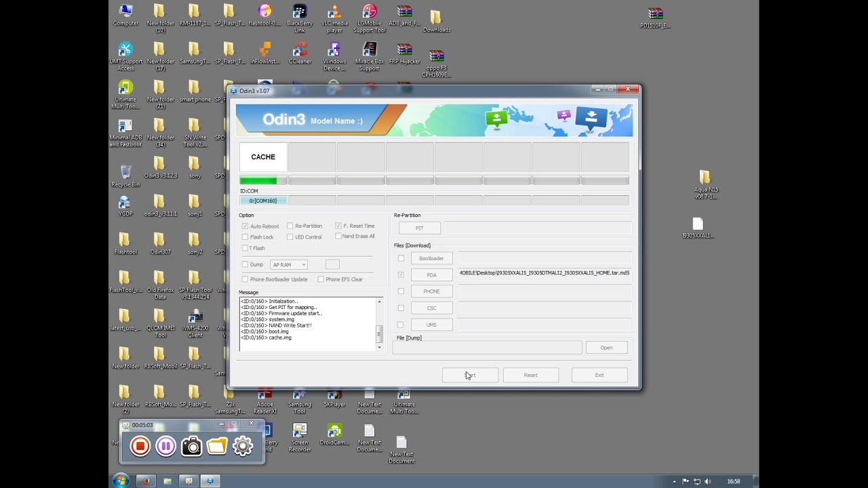Image resolution: width=868 pixels, height=488 pixels.
Task: Enable the Phone EFS Clear checkbox
Action: click(x=321, y=279)
